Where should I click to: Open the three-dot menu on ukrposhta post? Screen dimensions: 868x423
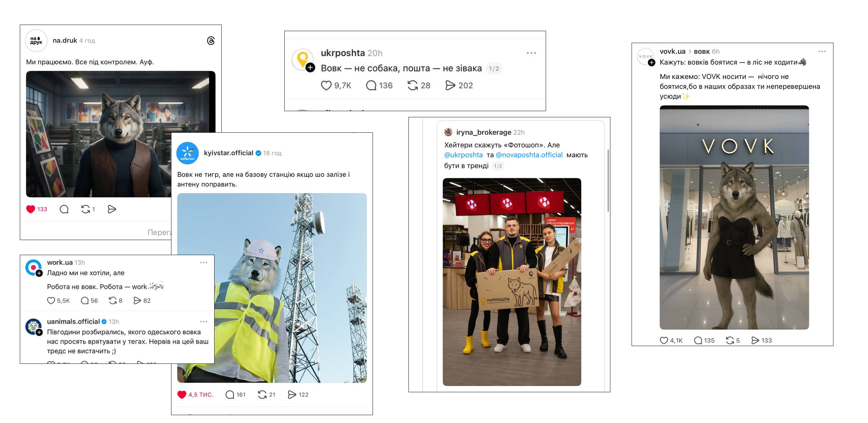531,53
